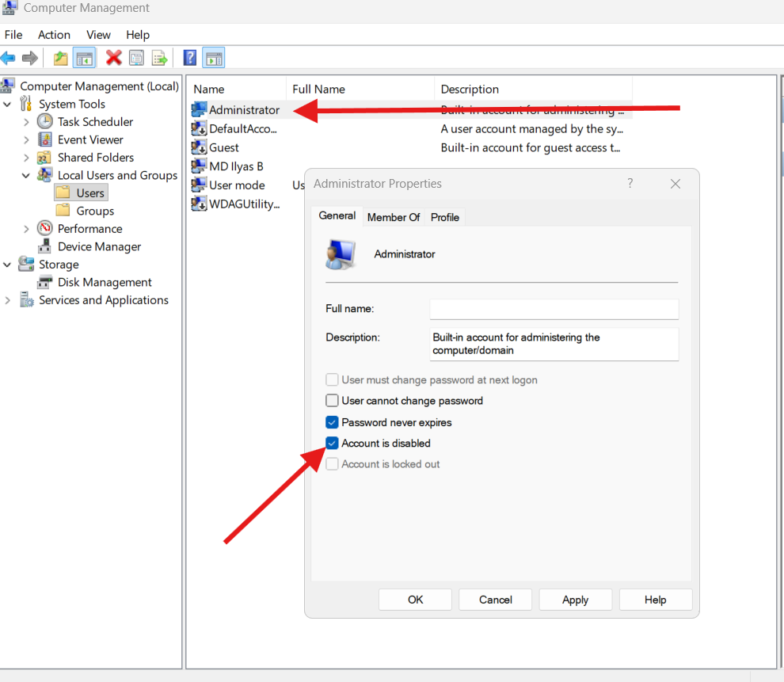
Task: Click the Forward navigation arrow
Action: (x=30, y=57)
